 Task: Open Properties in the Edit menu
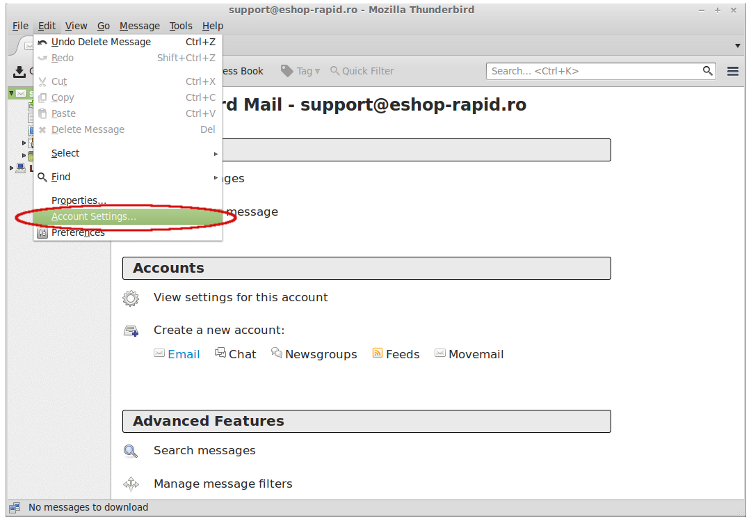point(127,200)
